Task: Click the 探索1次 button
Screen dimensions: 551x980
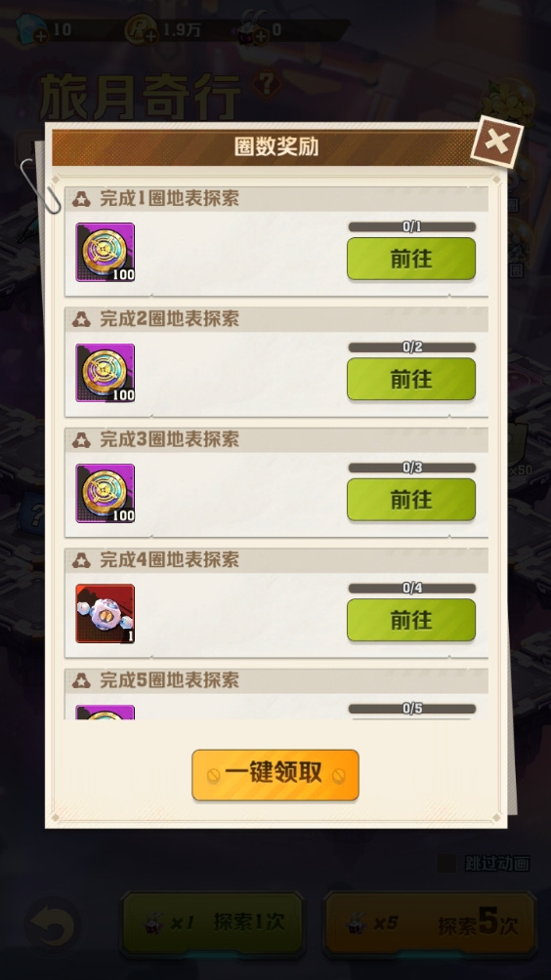Action: coord(212,923)
